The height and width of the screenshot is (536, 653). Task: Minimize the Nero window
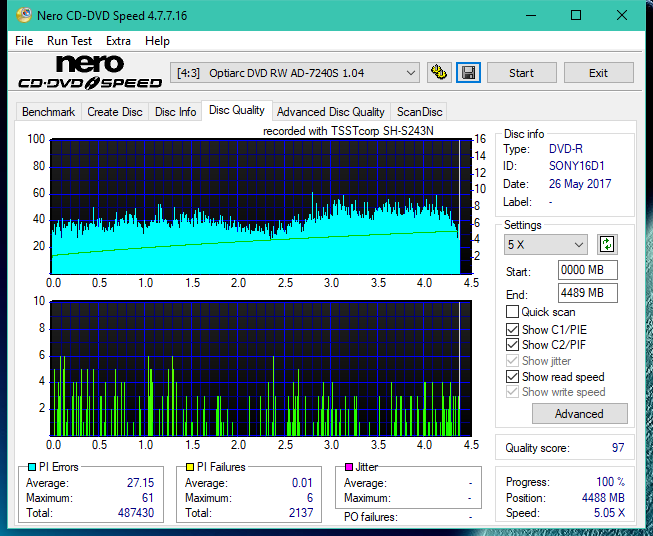click(531, 15)
